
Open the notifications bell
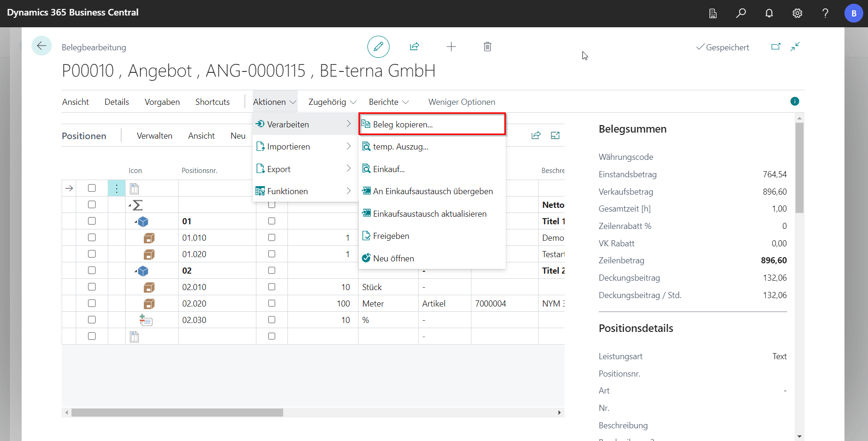coord(769,13)
